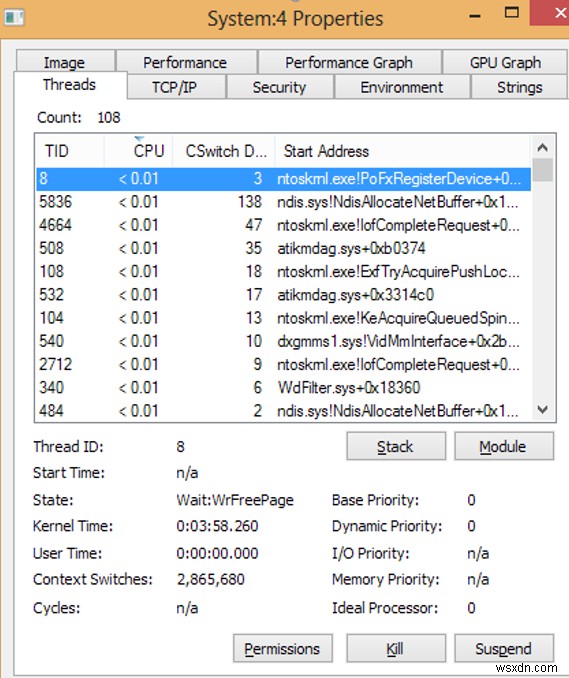
Task: Select thread 340 WdFilter.sys+0x18360
Action: click(284, 387)
